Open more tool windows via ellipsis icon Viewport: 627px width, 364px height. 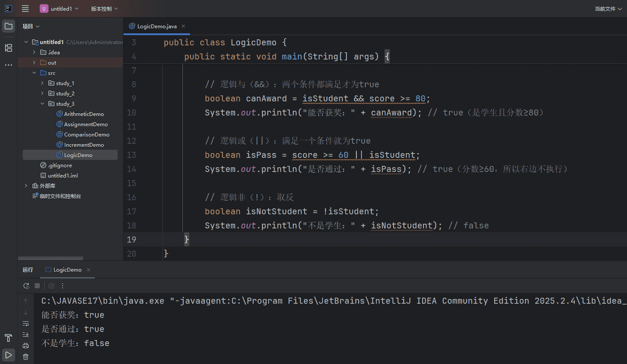[x=8, y=65]
